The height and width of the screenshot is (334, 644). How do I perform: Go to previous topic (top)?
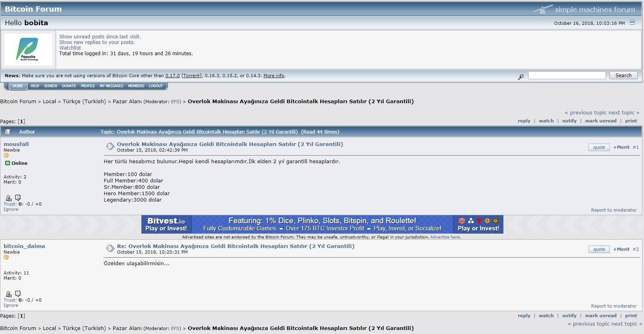[x=586, y=113]
